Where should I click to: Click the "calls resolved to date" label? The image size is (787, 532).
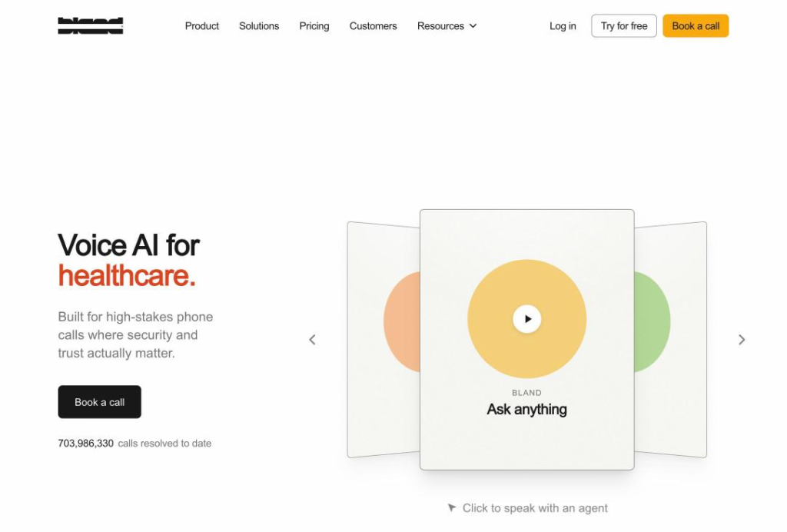pos(164,444)
